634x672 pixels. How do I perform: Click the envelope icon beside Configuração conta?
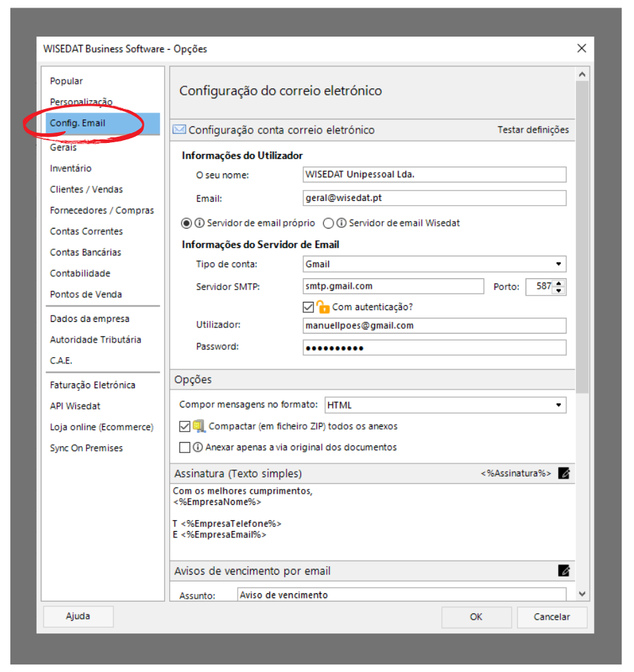tap(179, 129)
